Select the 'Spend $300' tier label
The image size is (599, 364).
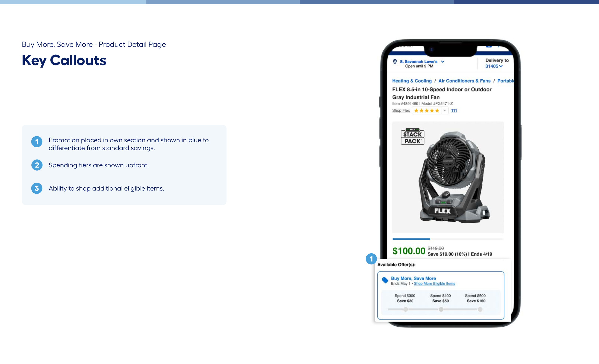tap(405, 296)
